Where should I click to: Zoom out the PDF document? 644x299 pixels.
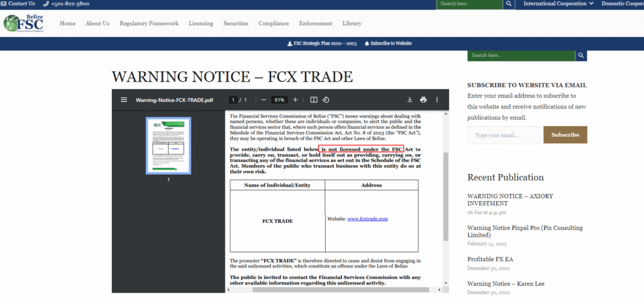[263, 100]
